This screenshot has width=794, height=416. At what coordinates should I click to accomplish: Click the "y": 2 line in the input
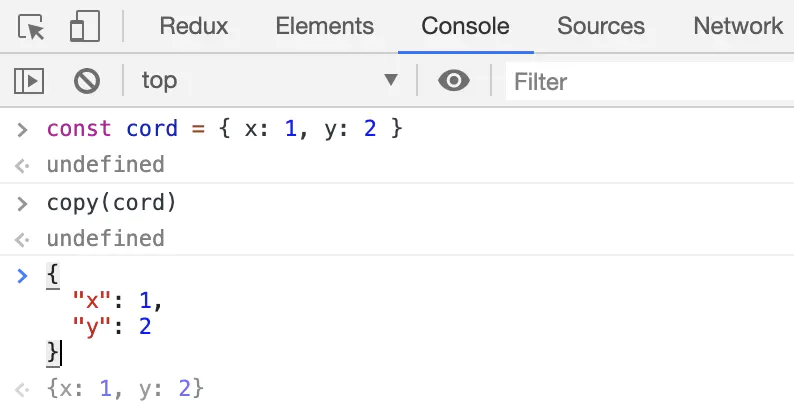[111, 325]
